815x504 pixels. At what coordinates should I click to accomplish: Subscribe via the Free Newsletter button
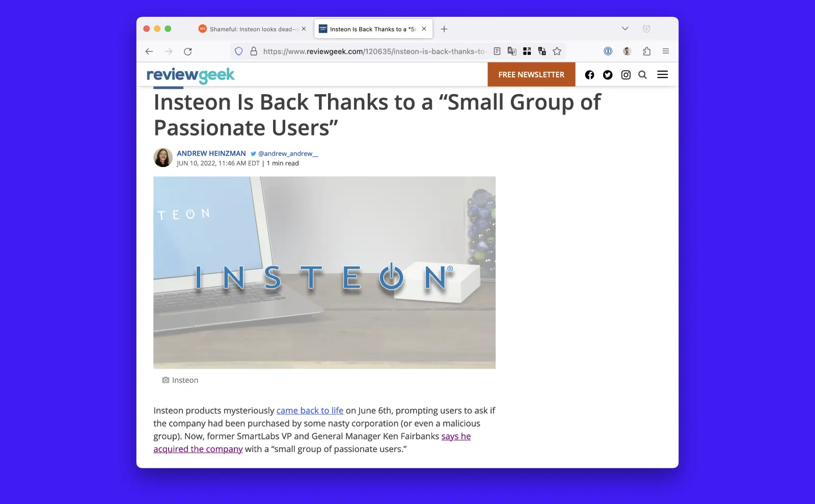point(531,74)
